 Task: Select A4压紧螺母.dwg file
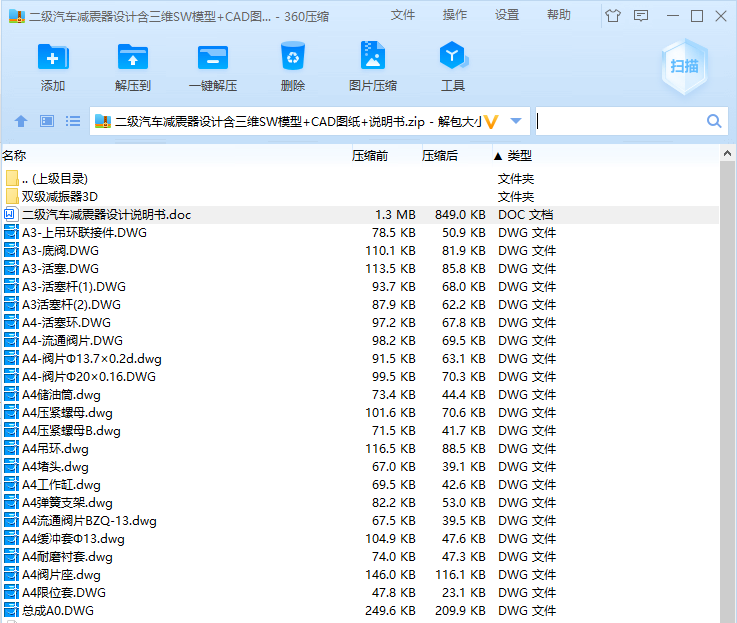361,413
